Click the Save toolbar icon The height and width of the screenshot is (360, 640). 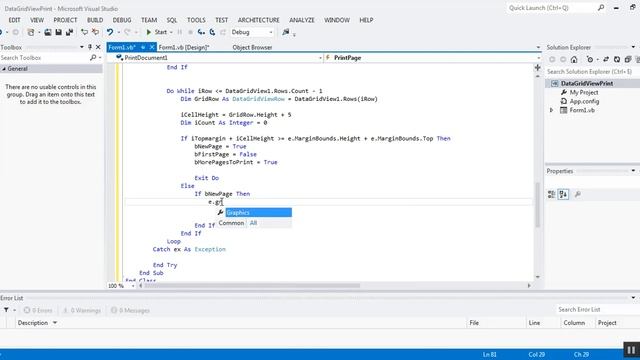tap(59, 32)
